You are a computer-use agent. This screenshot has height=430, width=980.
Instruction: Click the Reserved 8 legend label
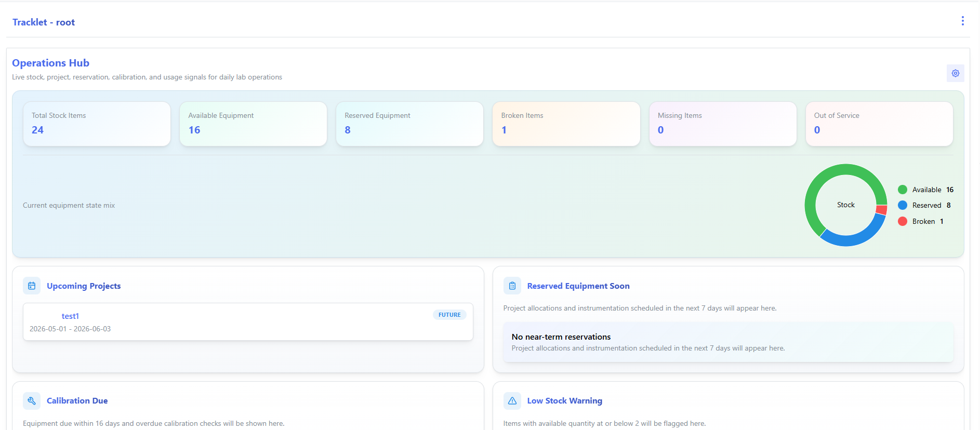[x=932, y=205]
